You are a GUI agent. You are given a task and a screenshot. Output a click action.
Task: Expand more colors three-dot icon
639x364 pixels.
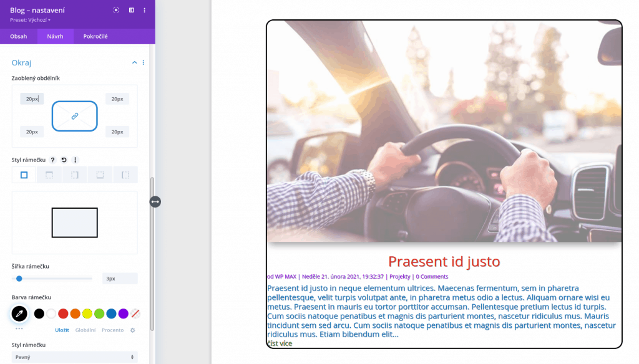click(x=19, y=328)
